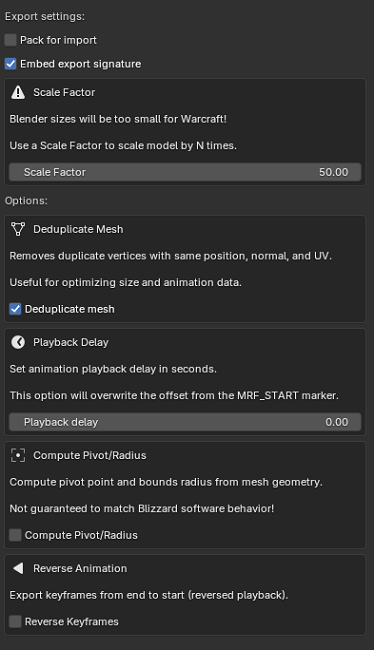This screenshot has height=650, width=374.
Task: Click the Playback delay value 0.00
Action: 337,422
